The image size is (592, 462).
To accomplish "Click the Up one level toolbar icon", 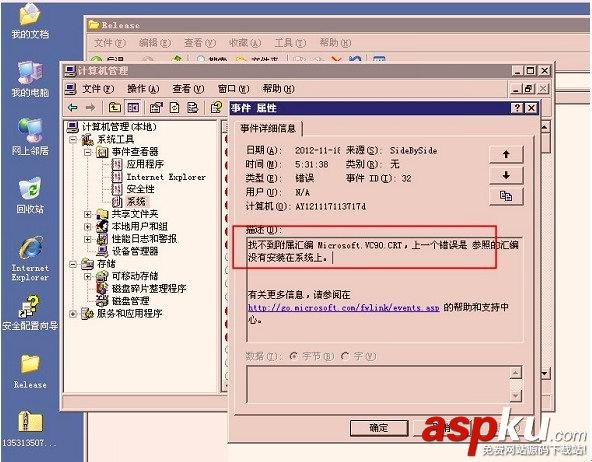I will click(x=114, y=108).
